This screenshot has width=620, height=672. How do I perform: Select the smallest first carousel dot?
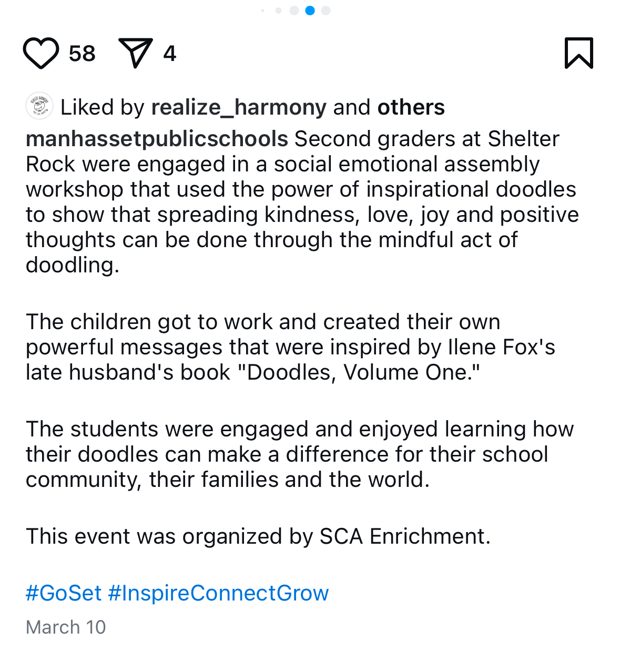point(263,11)
